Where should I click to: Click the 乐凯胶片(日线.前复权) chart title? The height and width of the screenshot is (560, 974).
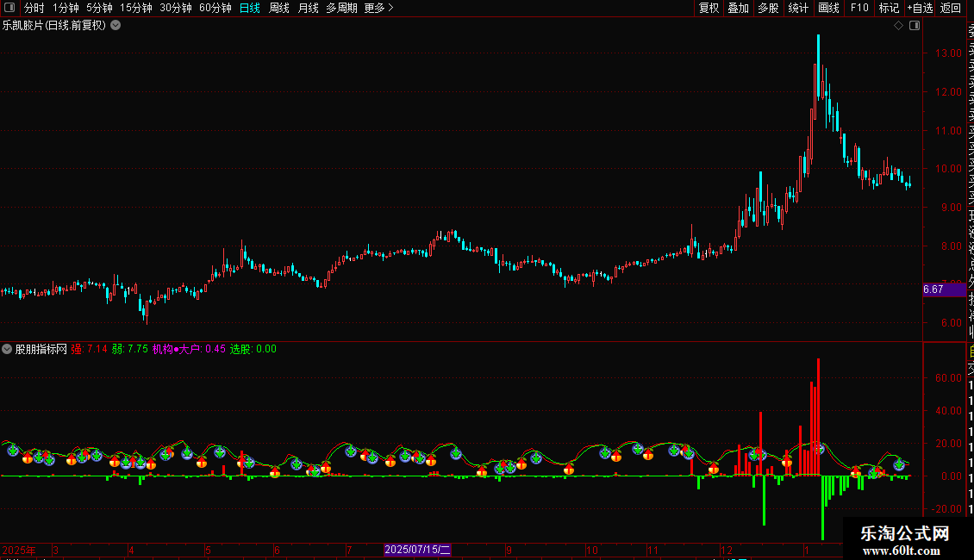[54, 26]
